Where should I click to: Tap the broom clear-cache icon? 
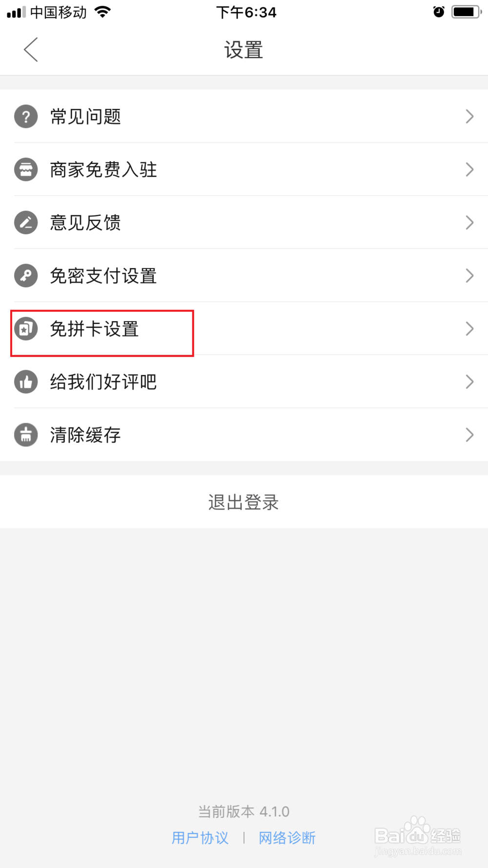(26, 435)
